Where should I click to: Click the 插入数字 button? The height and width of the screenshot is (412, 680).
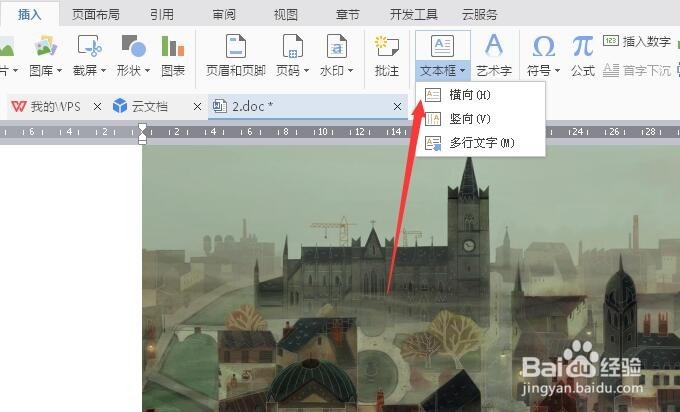tap(637, 42)
